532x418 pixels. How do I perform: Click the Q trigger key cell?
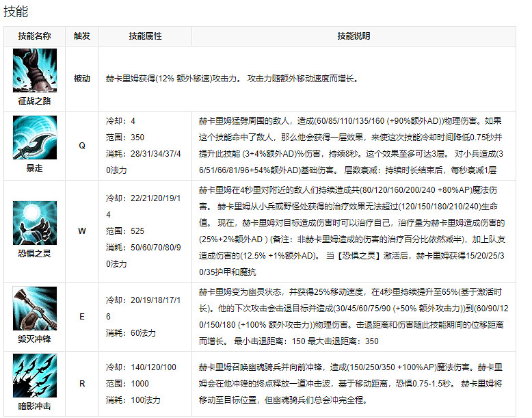coord(82,146)
